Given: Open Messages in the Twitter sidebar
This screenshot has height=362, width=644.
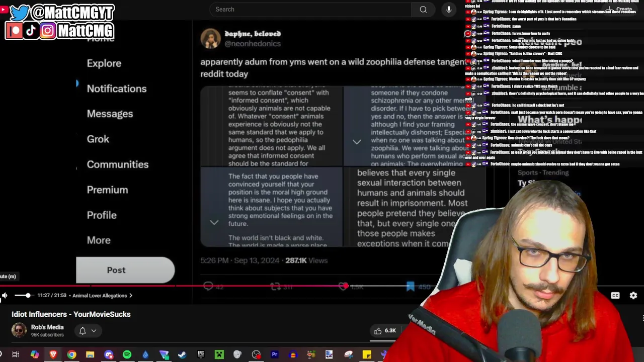Looking at the screenshot, I should coord(110,114).
